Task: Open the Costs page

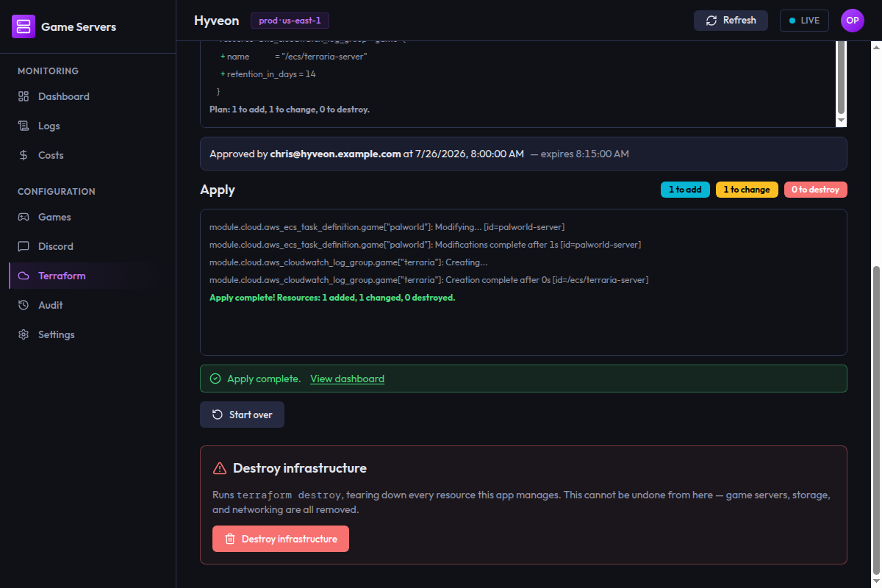Action: (x=88, y=155)
